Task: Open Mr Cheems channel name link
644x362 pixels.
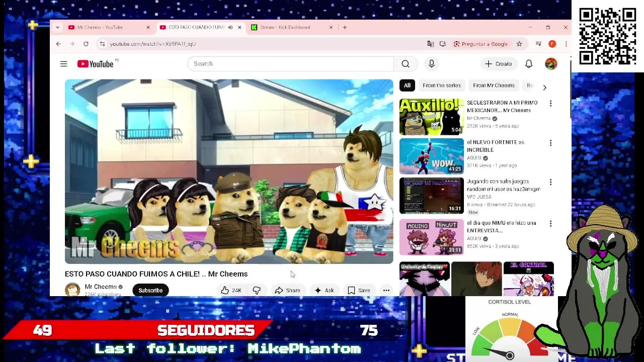Action: 101,287
